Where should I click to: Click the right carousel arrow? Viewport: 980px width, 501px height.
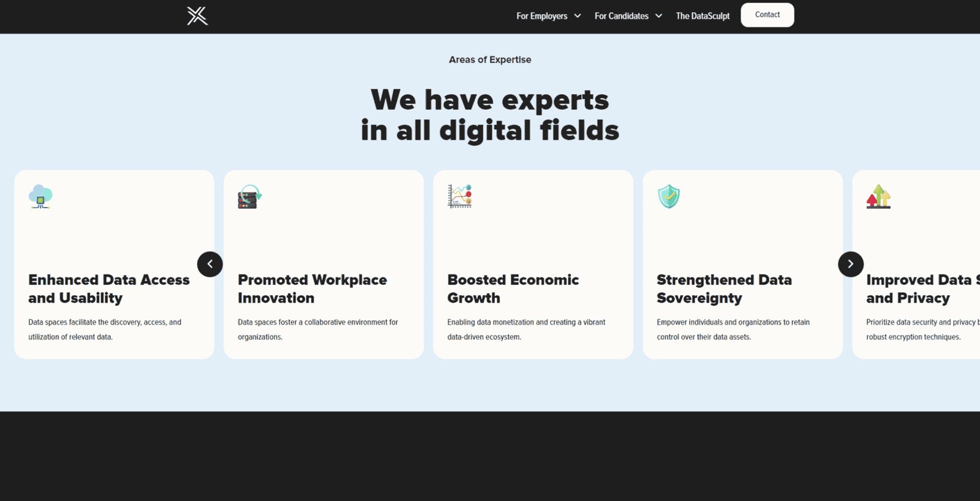tap(850, 264)
